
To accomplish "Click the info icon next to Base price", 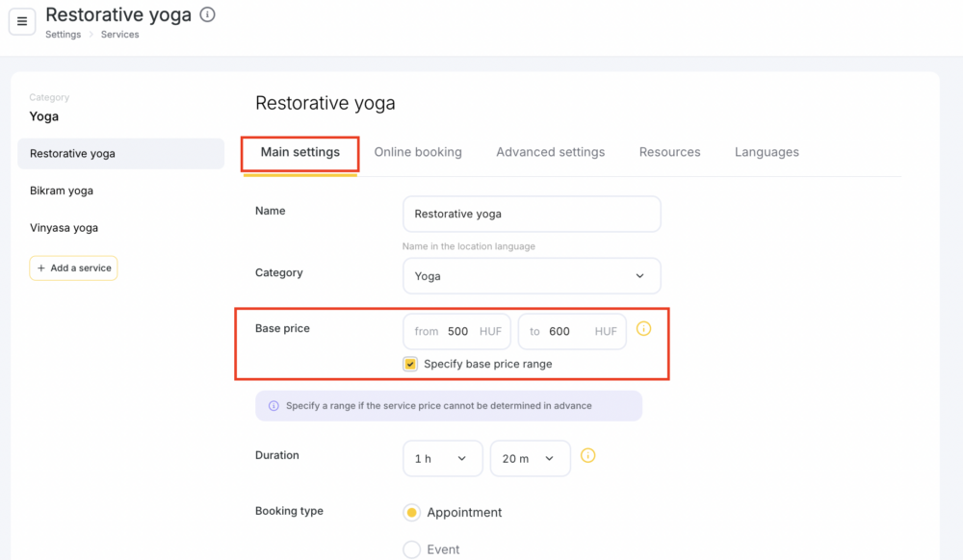I will [643, 329].
